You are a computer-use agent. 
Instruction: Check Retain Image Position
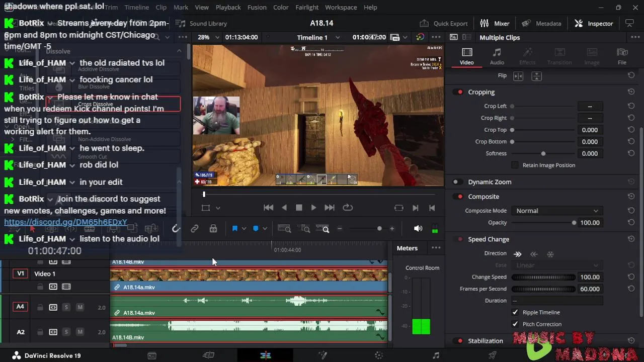(515, 165)
